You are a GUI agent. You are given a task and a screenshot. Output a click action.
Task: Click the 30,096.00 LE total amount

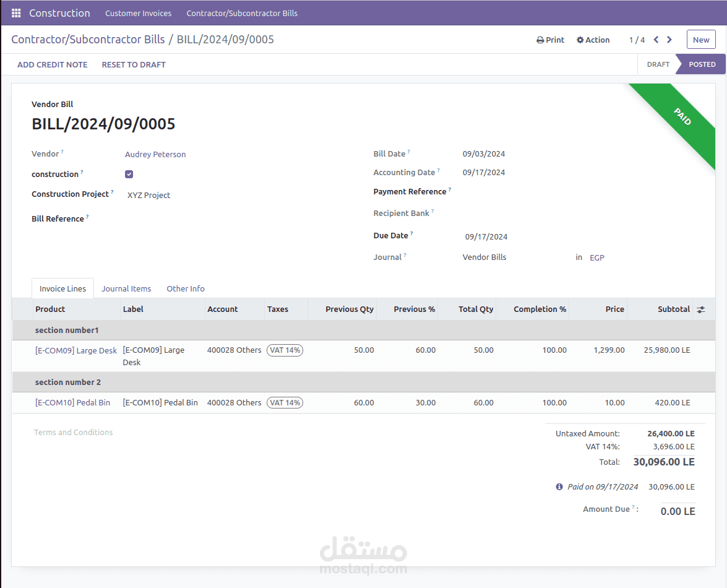(x=663, y=462)
